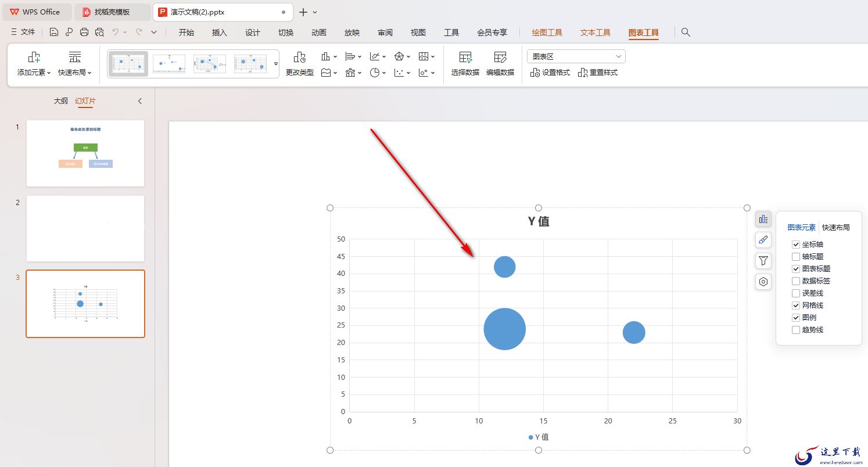The height and width of the screenshot is (467, 868).
Task: Click the pie chart icon
Action: (x=375, y=73)
